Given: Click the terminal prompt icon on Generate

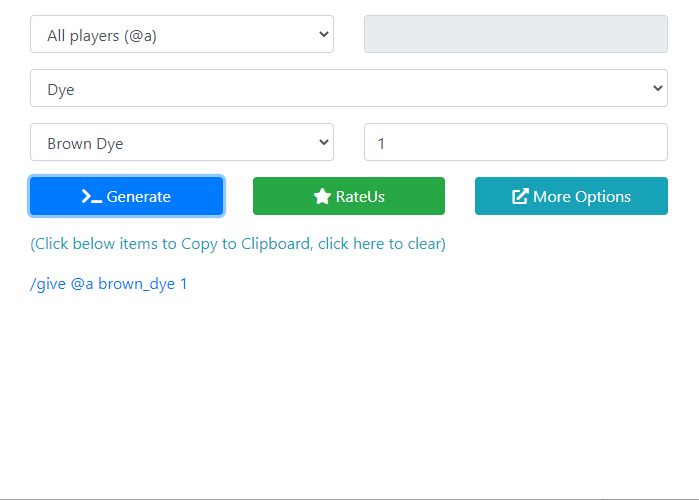Looking at the screenshot, I should pos(92,197).
